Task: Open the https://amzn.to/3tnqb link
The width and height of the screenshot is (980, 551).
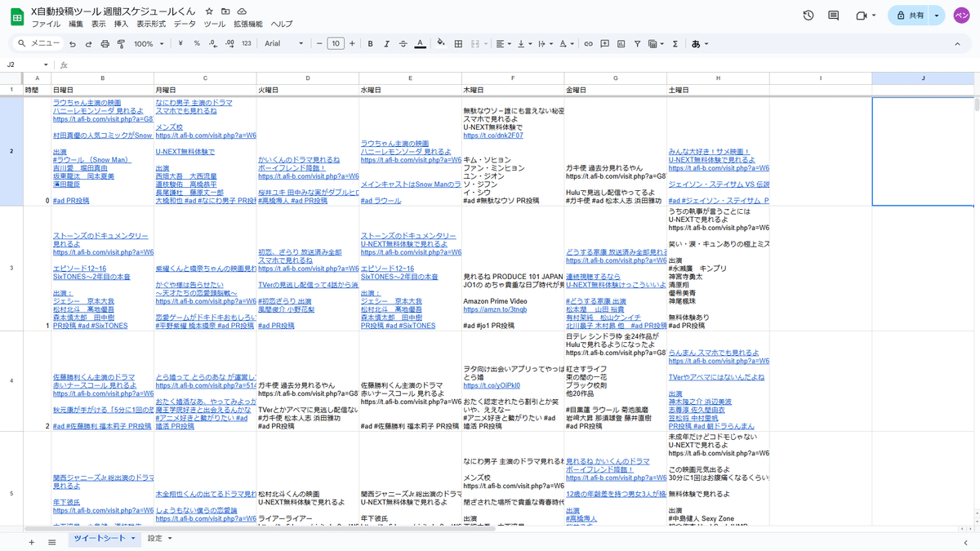Action: point(495,310)
